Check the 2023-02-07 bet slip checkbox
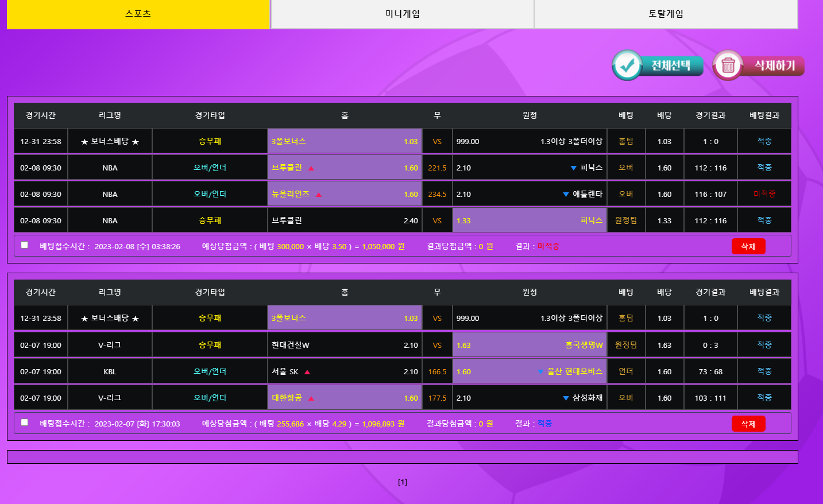The width and height of the screenshot is (823, 504). (25, 422)
